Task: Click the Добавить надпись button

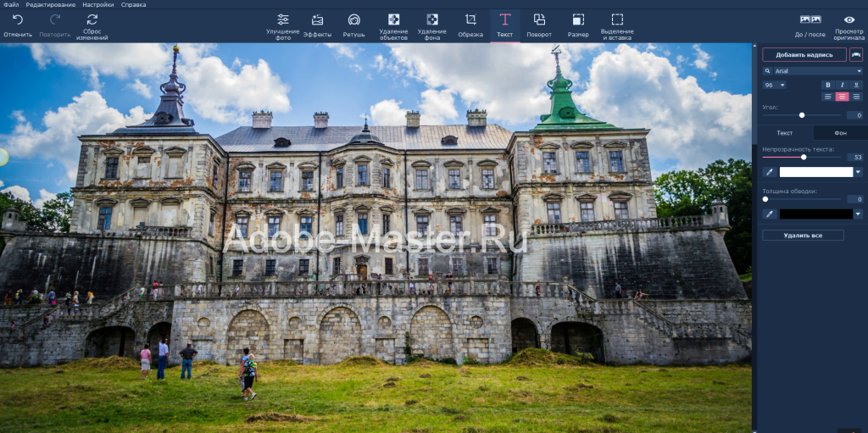Action: 804,55
